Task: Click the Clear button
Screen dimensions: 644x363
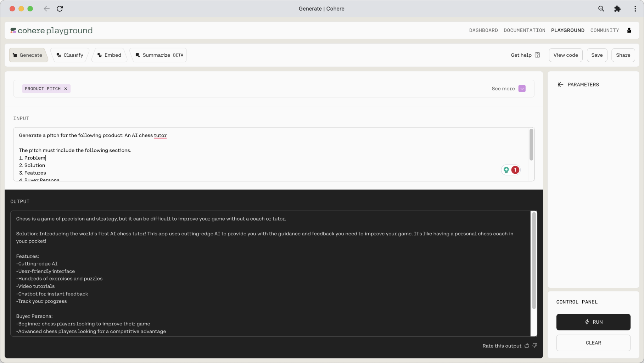Action: tap(593, 343)
